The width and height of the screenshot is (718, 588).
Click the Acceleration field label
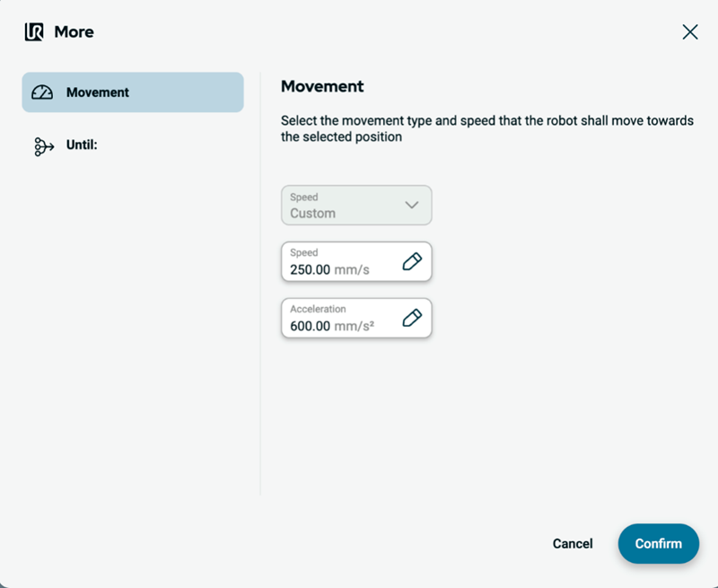tap(318, 309)
